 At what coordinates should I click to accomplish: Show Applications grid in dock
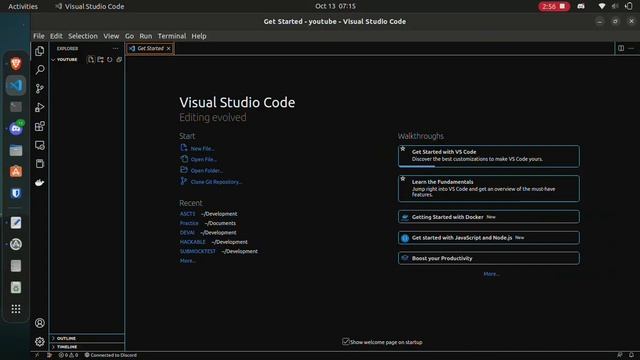pyautogui.click(x=16, y=309)
